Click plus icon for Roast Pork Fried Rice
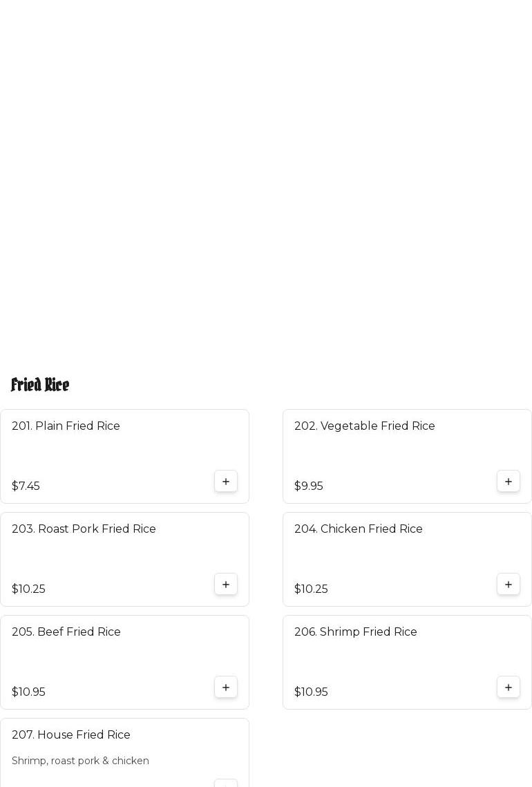The width and height of the screenshot is (532, 787). (226, 585)
